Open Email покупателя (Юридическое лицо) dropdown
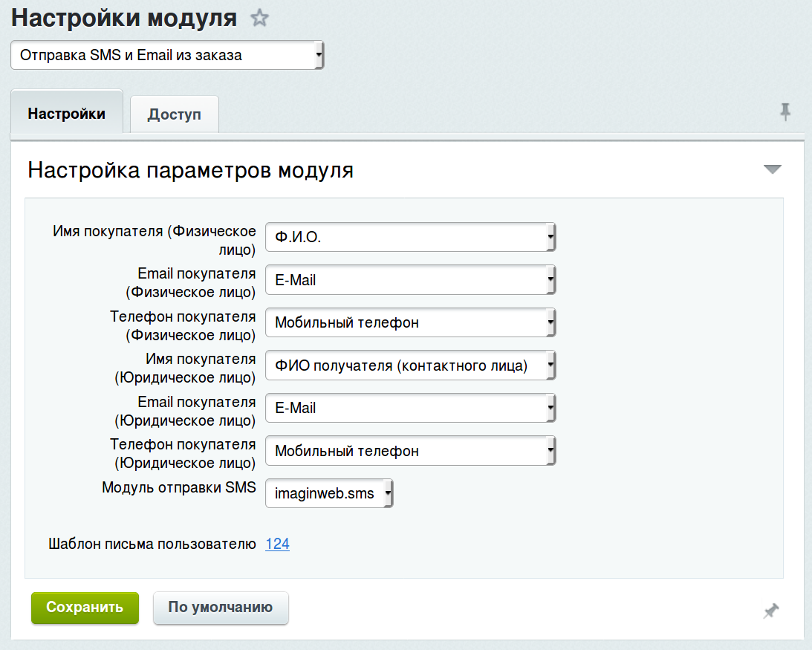 point(411,408)
